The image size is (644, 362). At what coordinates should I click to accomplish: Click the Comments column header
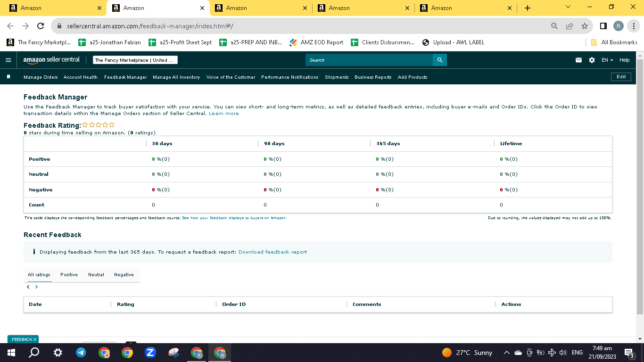367,304
